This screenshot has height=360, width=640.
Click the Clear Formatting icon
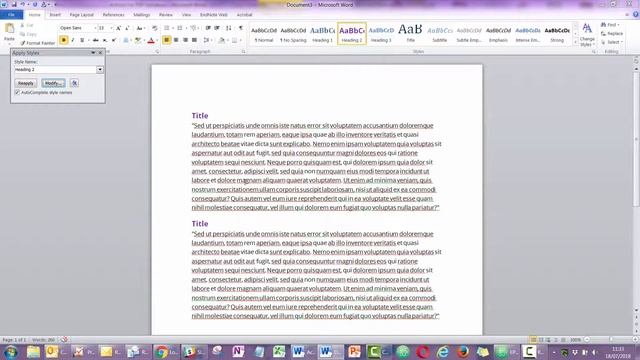coord(155,28)
